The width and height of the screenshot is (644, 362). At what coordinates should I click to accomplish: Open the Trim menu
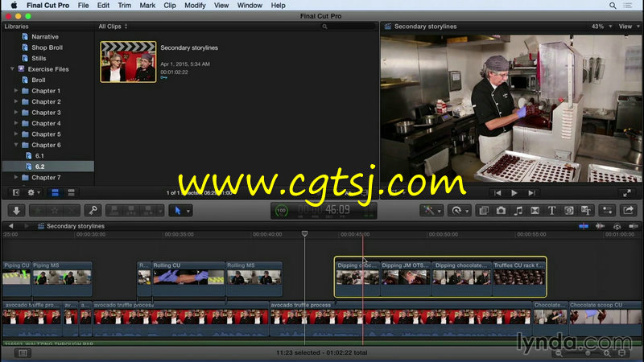pyautogui.click(x=125, y=6)
